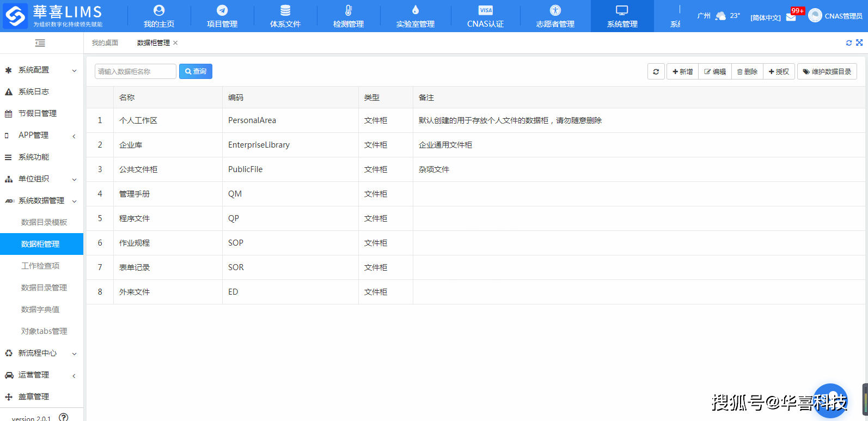Open 数据字典值 submenu item
Viewport: 868px width, 421px height.
click(x=40, y=309)
